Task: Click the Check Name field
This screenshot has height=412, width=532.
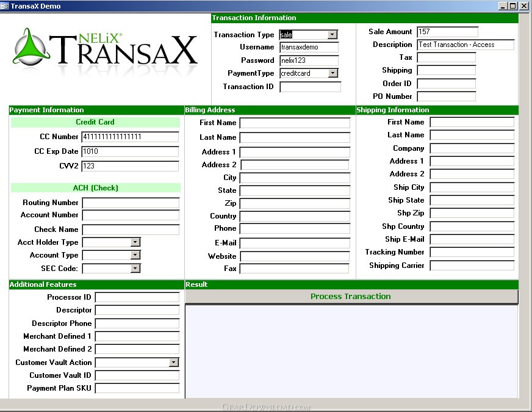Action: pyautogui.click(x=131, y=229)
